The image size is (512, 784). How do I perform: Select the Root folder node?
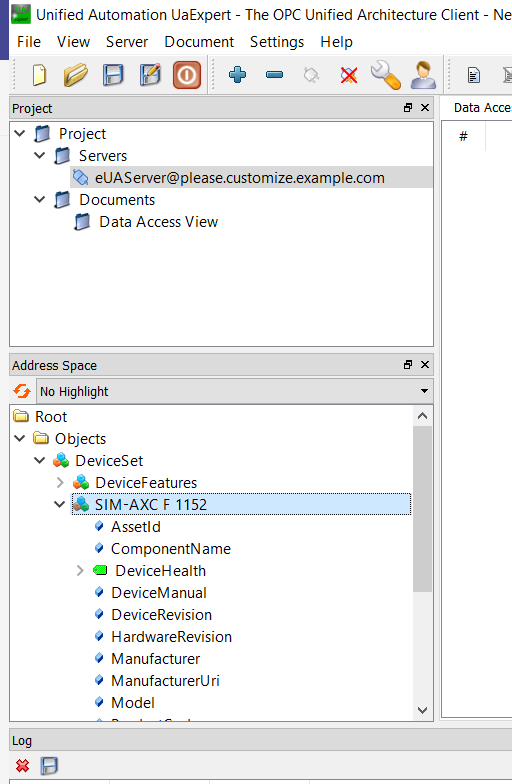(51, 416)
